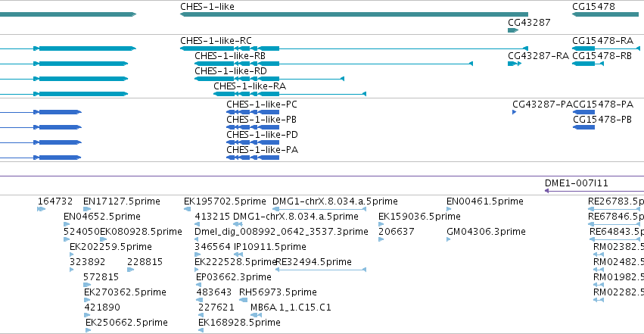
Task: Click the EN17127.5prime arrow marker
Action: tap(87, 209)
